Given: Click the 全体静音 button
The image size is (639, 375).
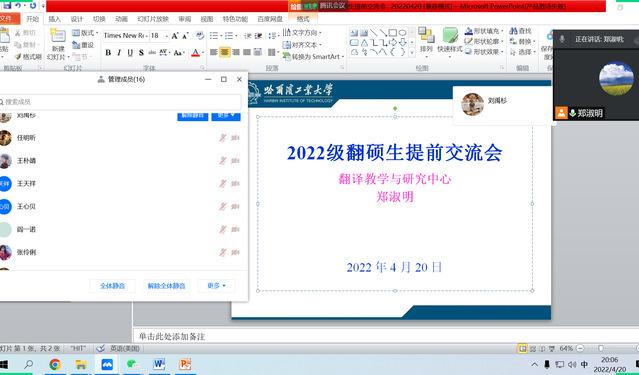Looking at the screenshot, I should pyautogui.click(x=112, y=286).
